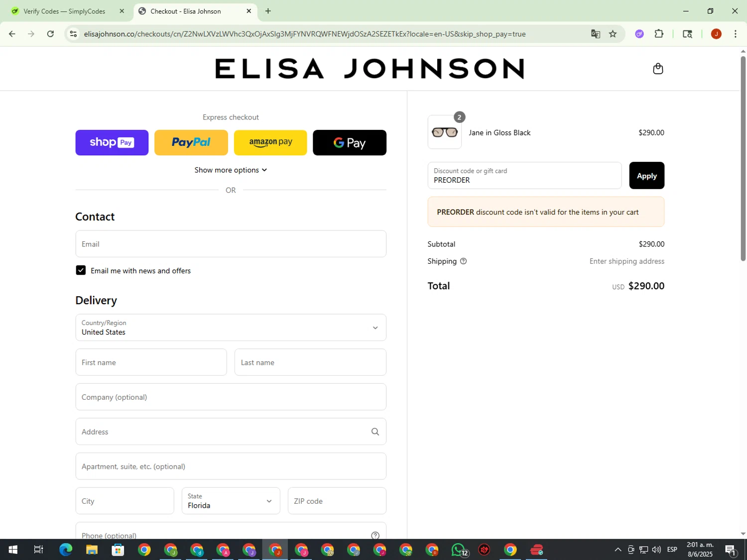Choose Amazon Pay express checkout
Viewport: 747px width, 560px height.
(x=270, y=143)
